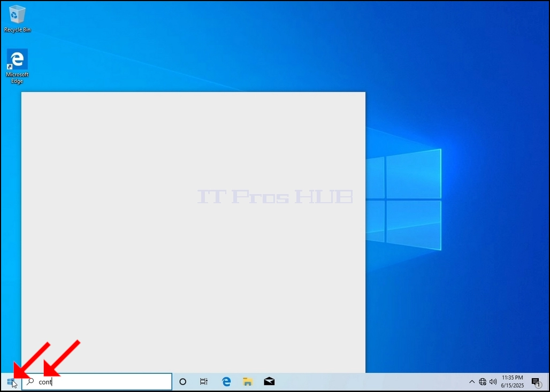Open the clock showing 11:35 PM

coord(512,378)
